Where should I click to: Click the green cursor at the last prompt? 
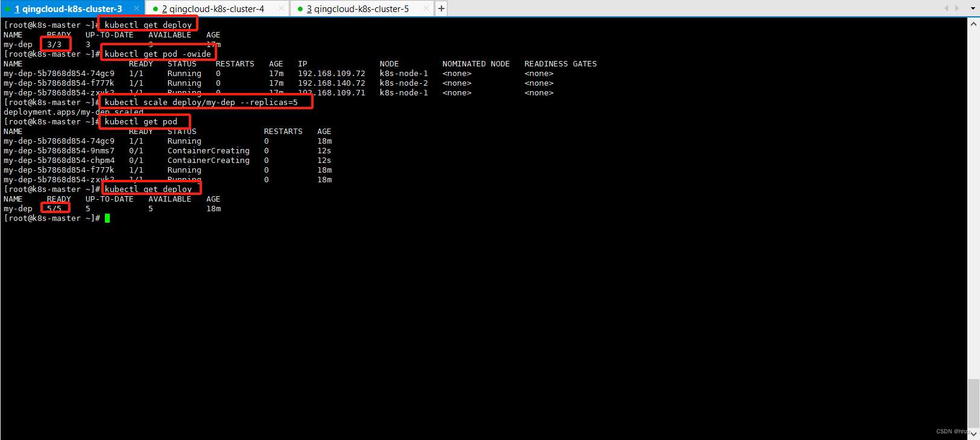tap(107, 218)
